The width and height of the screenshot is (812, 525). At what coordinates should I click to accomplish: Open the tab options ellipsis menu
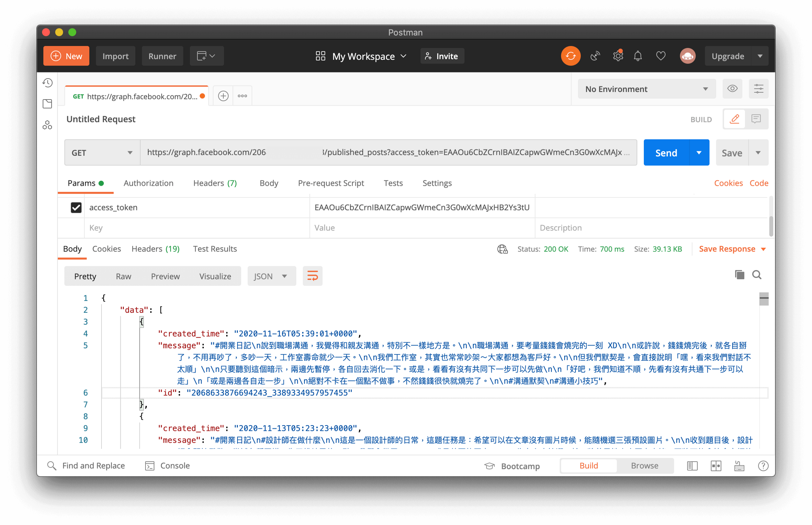coord(242,96)
